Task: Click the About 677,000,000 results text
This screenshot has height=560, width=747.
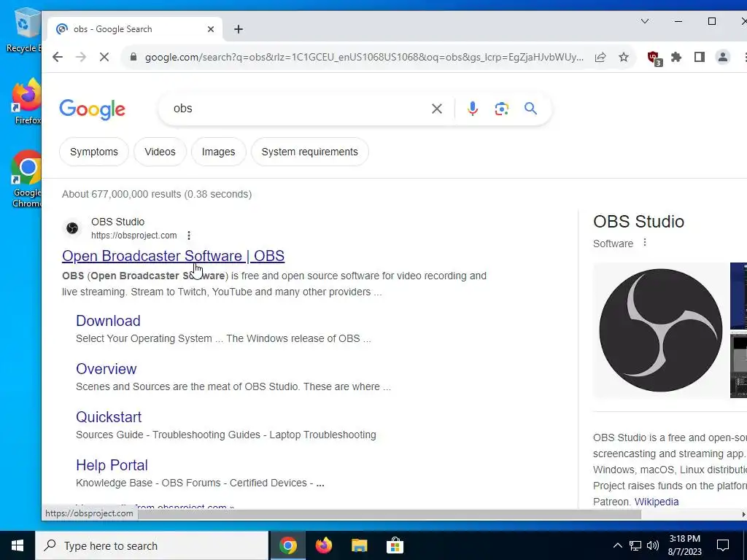Action: [157, 194]
